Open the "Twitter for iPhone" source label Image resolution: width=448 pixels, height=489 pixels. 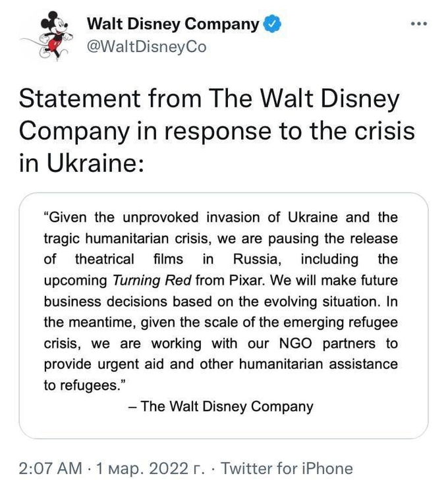click(287, 469)
